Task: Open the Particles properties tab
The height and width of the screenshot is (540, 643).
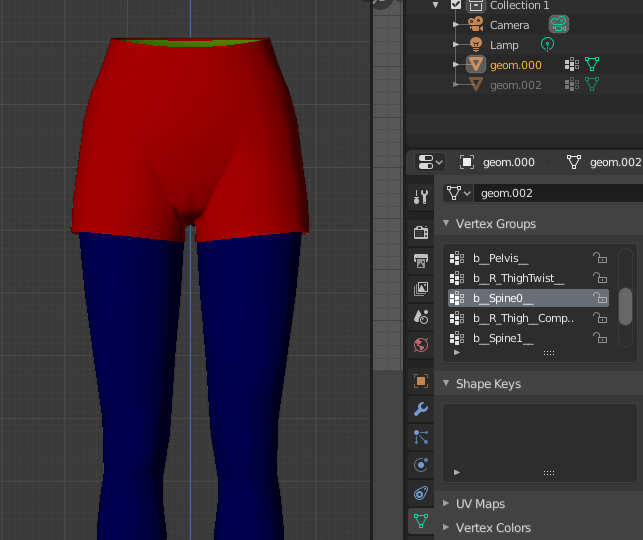Action: [x=421, y=437]
